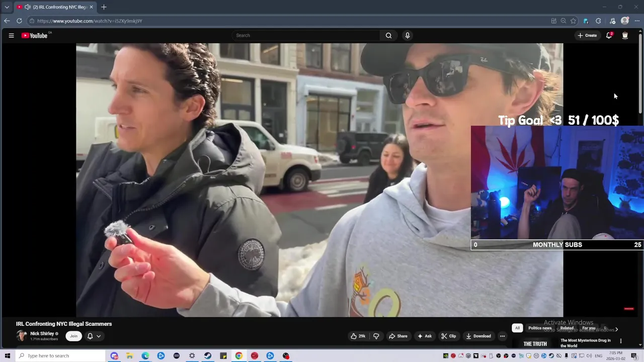
Task: Launch Steam from taskbar
Action: (207, 356)
